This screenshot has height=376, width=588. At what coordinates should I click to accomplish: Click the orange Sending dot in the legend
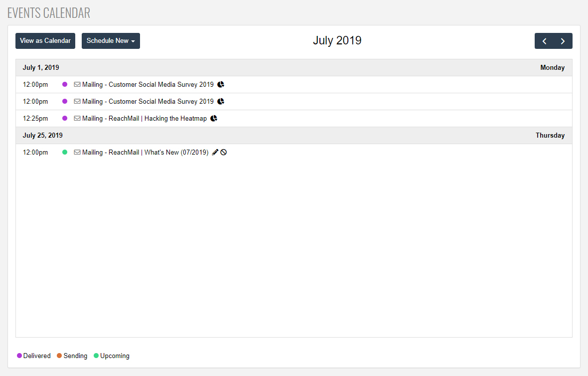coord(59,356)
